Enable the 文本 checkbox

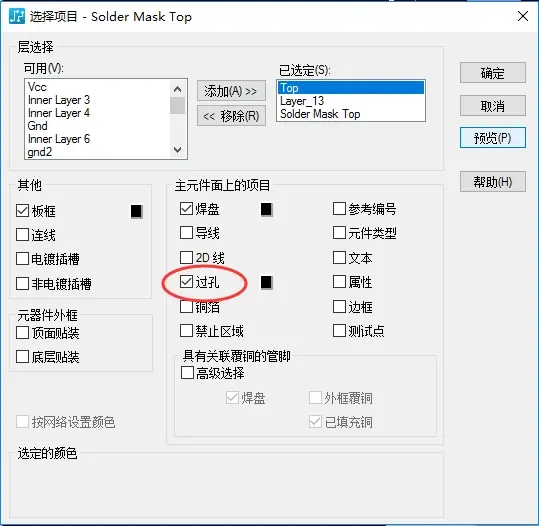point(339,257)
